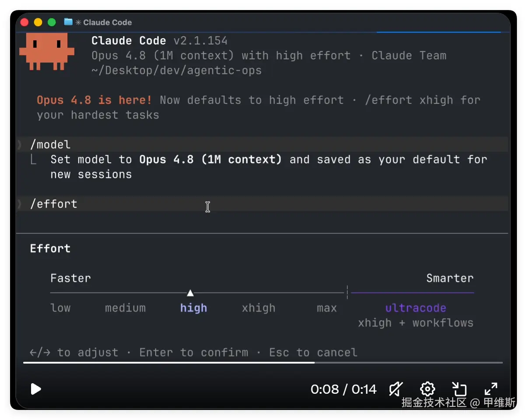527x420 pixels.
Task: Select max effort level
Action: 327,308
